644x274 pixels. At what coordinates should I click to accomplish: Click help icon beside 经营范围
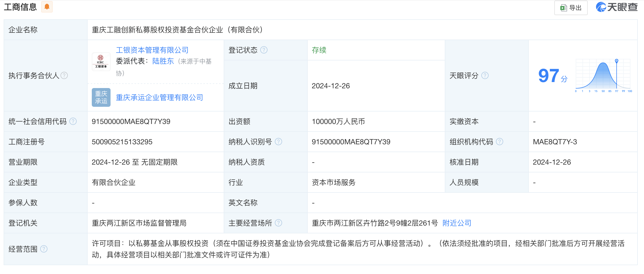(x=44, y=249)
